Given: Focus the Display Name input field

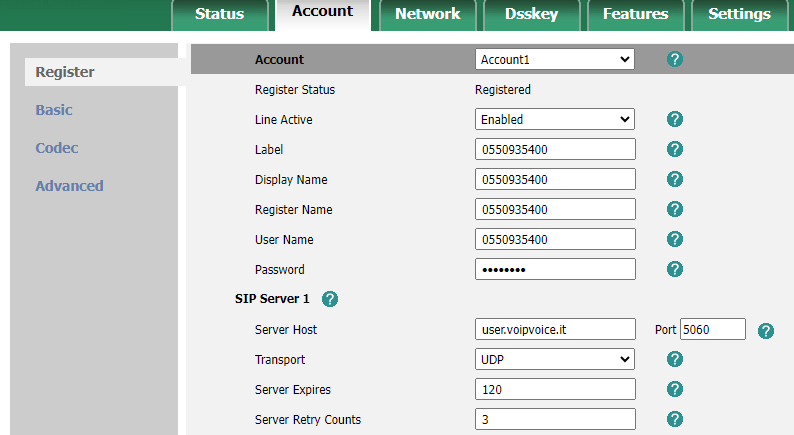Looking at the screenshot, I should click(555, 179).
